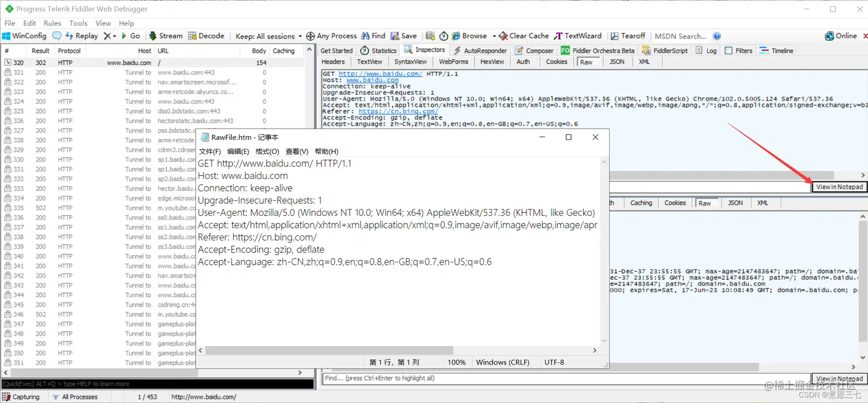Viewport: 868px width, 403px height.
Task: Sort sessions by Result column
Action: 41,51
